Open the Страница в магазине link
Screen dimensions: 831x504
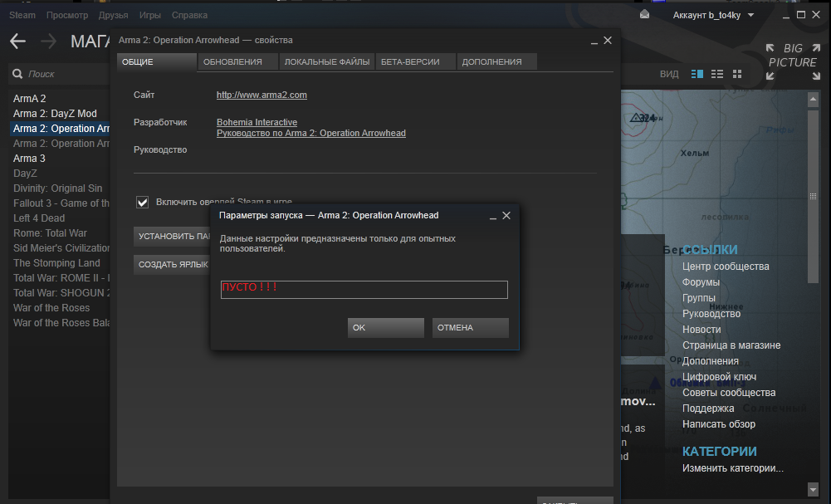coord(731,345)
